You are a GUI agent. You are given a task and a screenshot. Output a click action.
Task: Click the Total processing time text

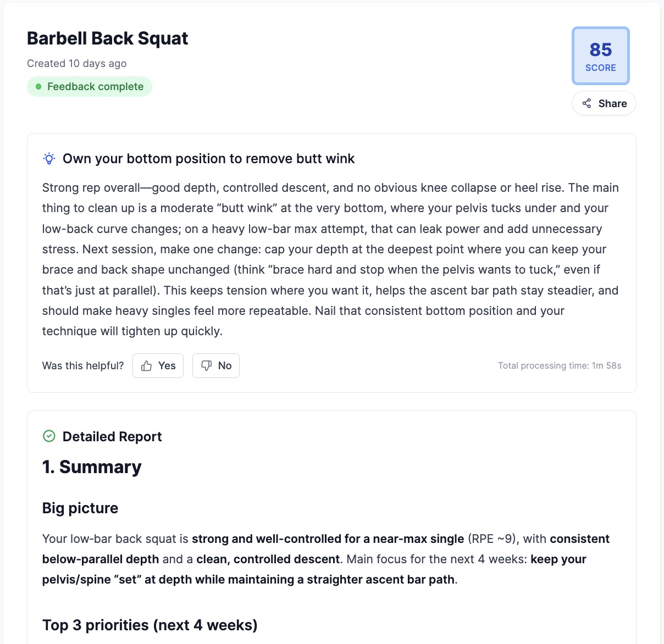click(559, 366)
